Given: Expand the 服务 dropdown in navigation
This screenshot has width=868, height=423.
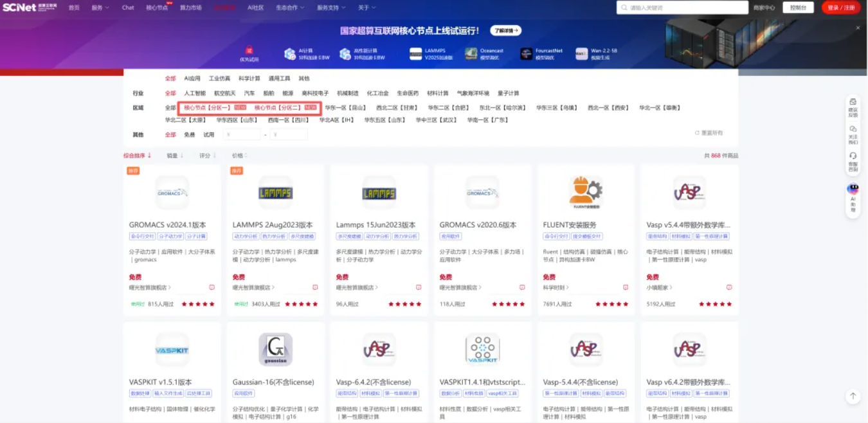Looking at the screenshot, I should tap(100, 8).
